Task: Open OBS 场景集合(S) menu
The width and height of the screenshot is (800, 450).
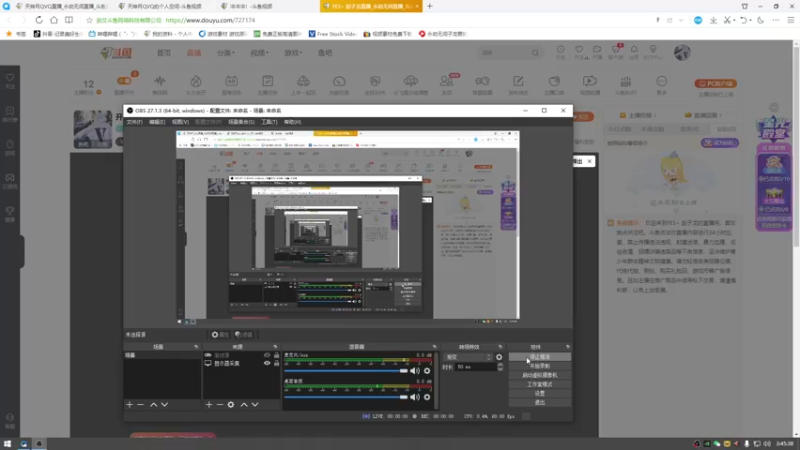Action: (241, 122)
